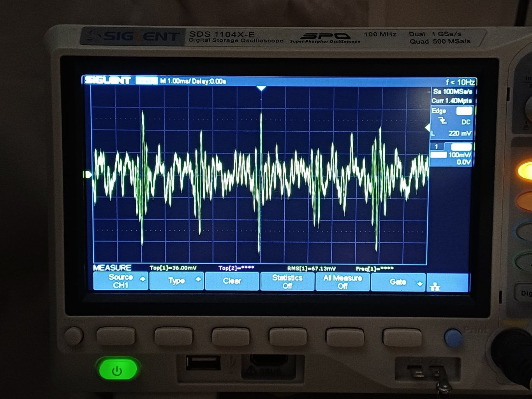Select the trigger position marker at top of grid
Screen dimensions: 532x399
(261, 89)
